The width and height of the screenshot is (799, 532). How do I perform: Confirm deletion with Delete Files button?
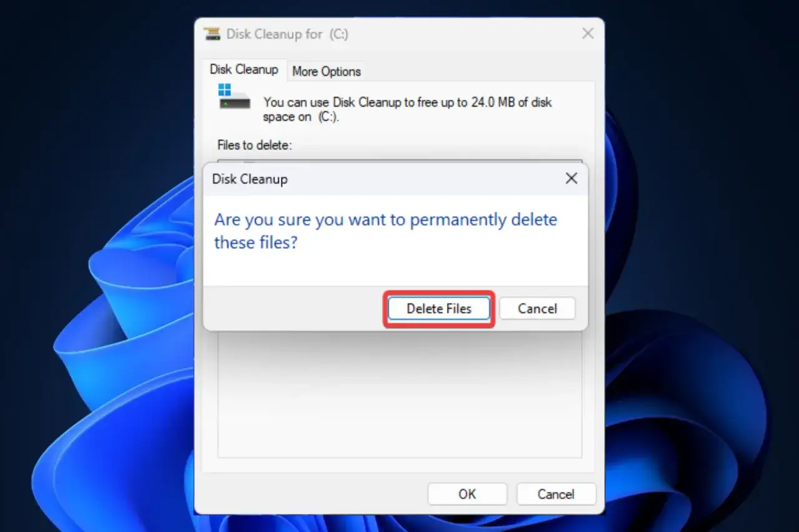tap(439, 308)
